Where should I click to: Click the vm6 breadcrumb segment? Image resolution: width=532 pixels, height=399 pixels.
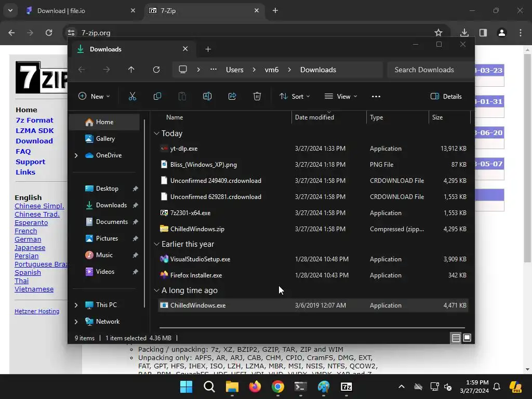(271, 70)
